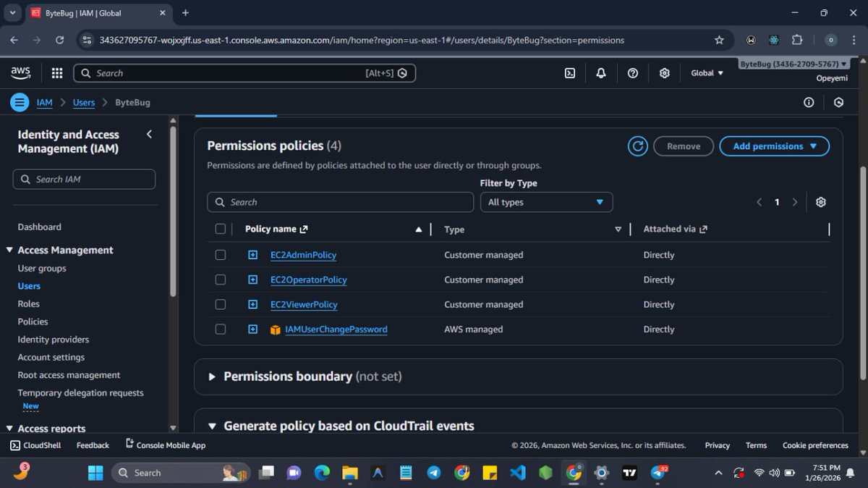This screenshot has width=868, height=488.
Task: Open Temporary delegation requests in sidebar
Action: (80, 392)
